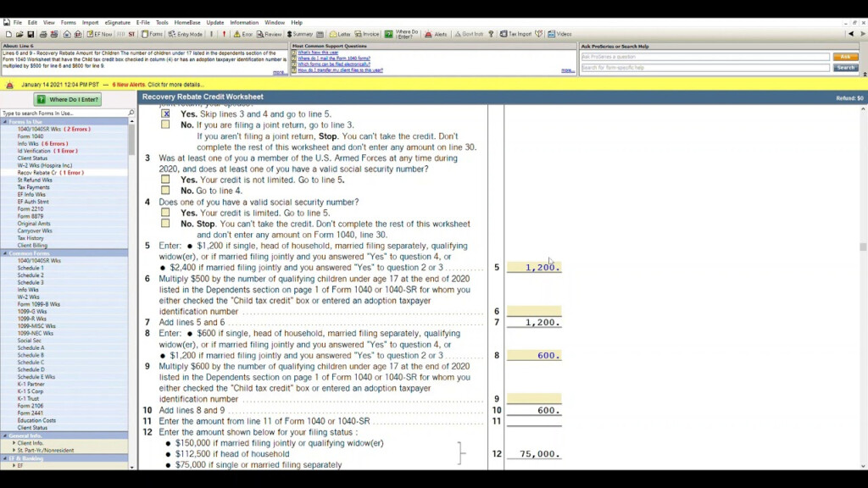Expand St. Part-Yr/Nonresident tree node
This screenshot has height=488, width=868.
(x=14, y=451)
